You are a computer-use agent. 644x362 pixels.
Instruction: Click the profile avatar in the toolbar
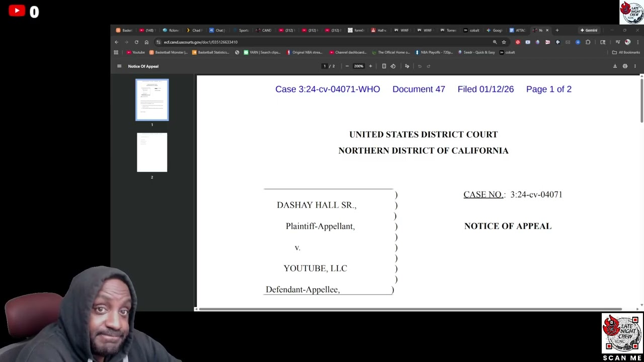(x=627, y=42)
